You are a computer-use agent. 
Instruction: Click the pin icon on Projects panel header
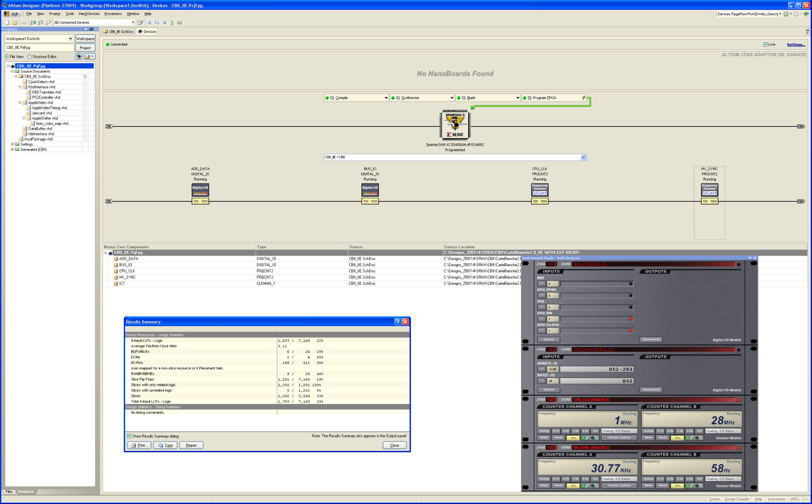(x=91, y=29)
